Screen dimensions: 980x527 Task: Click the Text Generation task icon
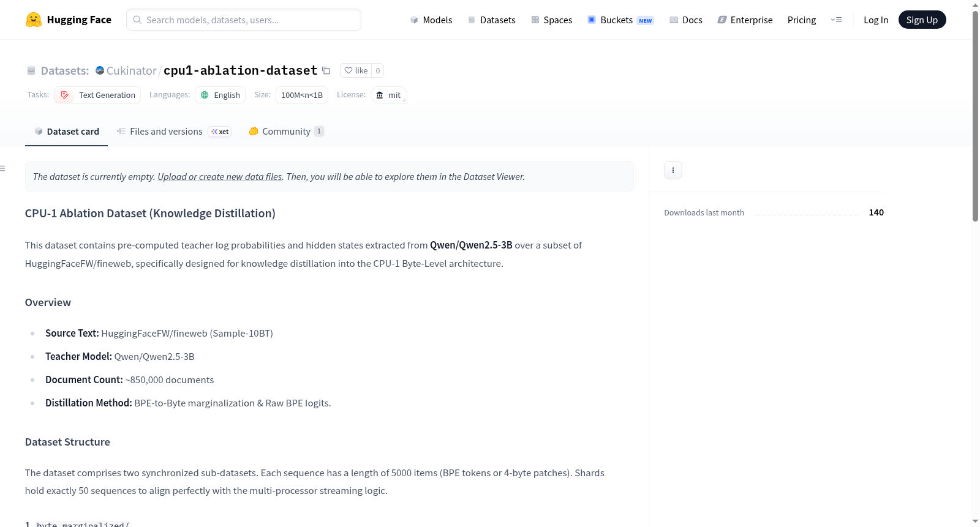coord(65,95)
